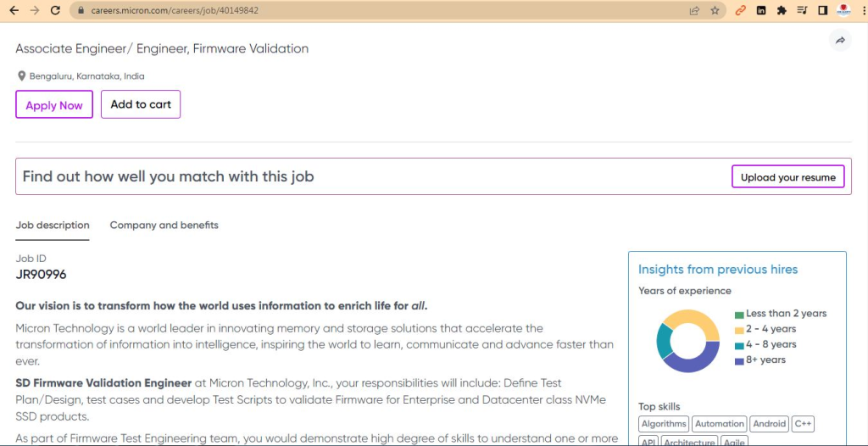Click the browser forward arrow
This screenshot has height=446, width=868.
point(34,10)
